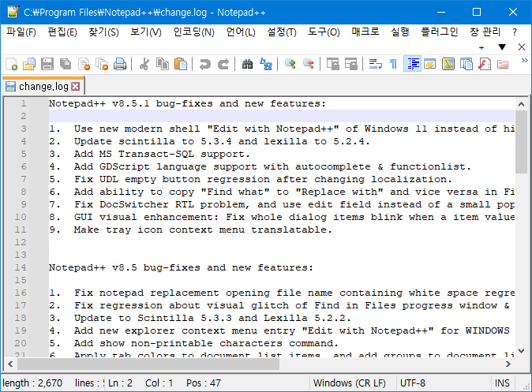The image size is (532, 392).
Task: Open the 파일(F) menu
Action: coord(21,32)
